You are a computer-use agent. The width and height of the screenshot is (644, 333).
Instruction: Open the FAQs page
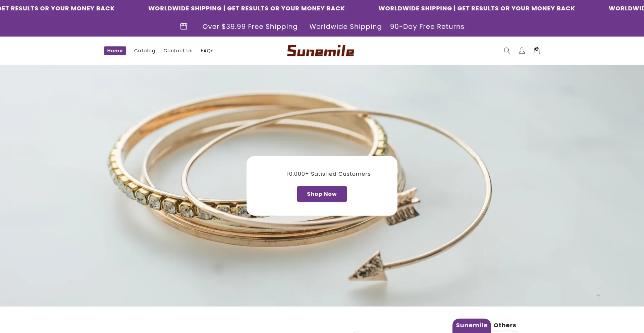[207, 51]
